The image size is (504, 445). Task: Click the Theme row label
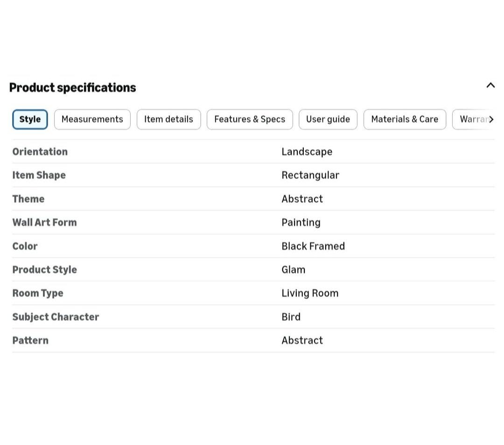(28, 199)
